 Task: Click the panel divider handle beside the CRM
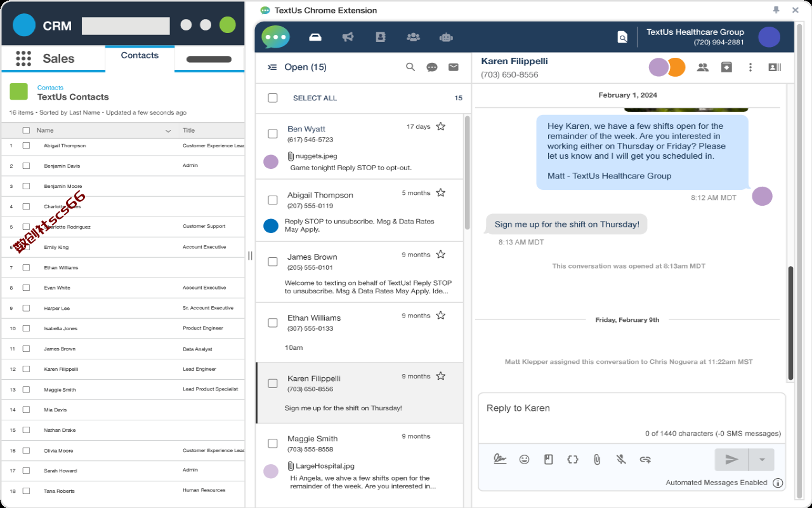click(x=250, y=255)
